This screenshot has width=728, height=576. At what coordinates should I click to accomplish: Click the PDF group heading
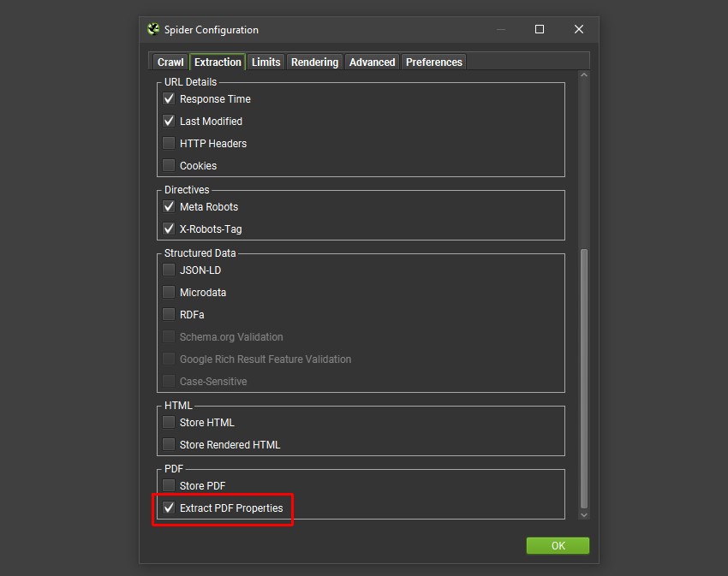174,469
